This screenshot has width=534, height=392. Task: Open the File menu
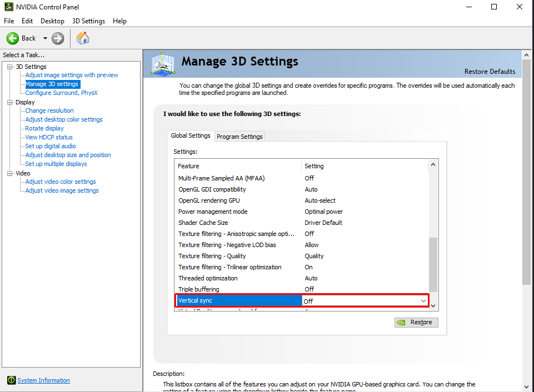9,21
